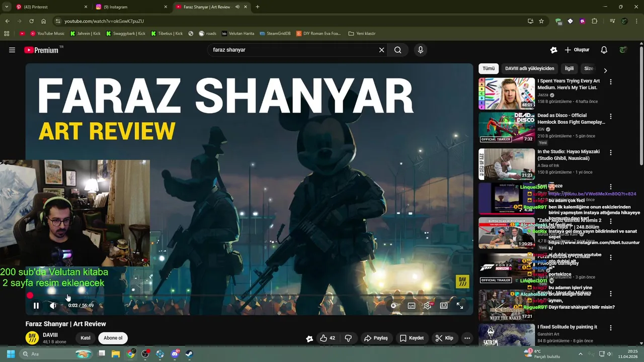Open the green extension with badge 13
Screen dimensions: 644x362
[558, 21]
